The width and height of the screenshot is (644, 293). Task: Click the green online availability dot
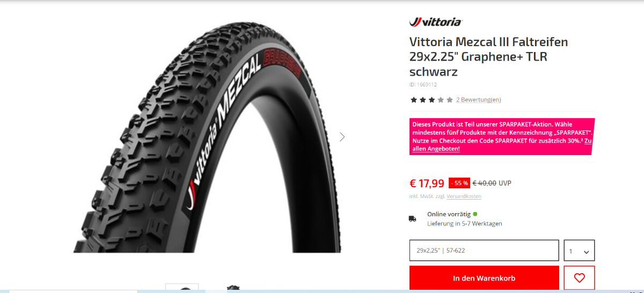click(475, 214)
